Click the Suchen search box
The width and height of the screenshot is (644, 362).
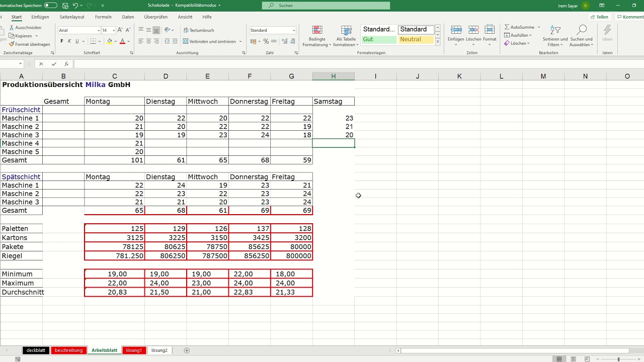pyautogui.click(x=326, y=6)
